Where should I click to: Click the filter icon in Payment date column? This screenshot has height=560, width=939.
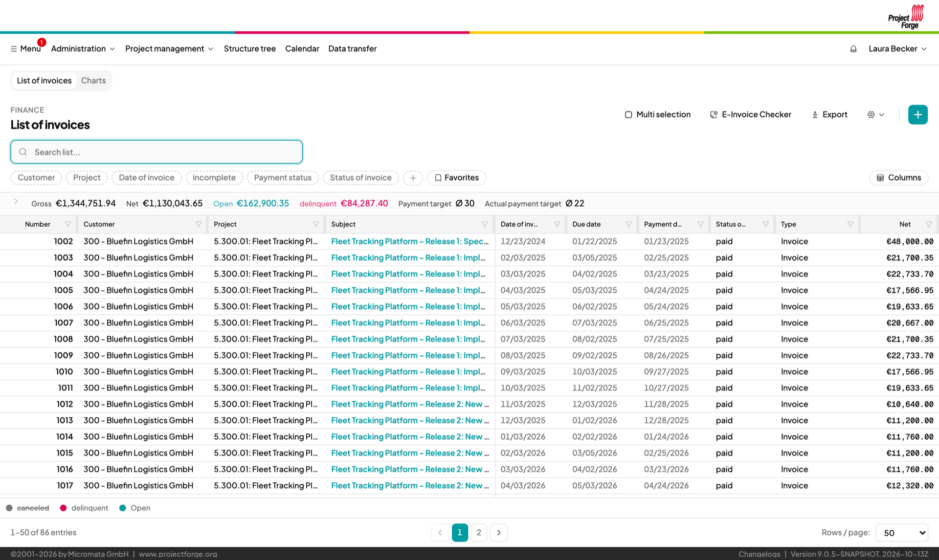[700, 224]
